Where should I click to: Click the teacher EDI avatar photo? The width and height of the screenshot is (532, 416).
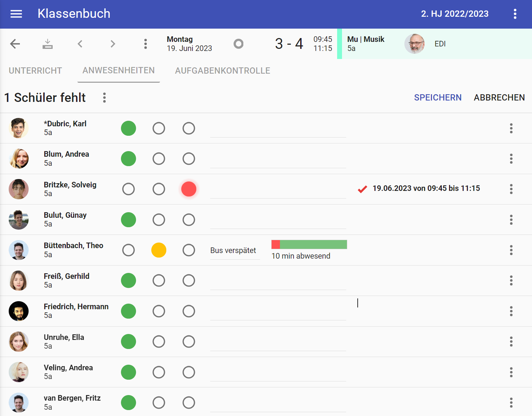click(415, 44)
